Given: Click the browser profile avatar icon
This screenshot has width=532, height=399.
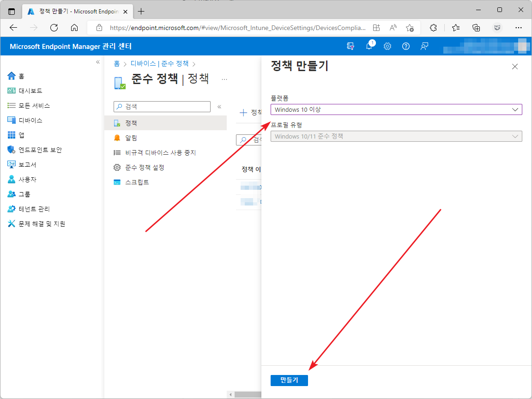Looking at the screenshot, I should [x=497, y=28].
